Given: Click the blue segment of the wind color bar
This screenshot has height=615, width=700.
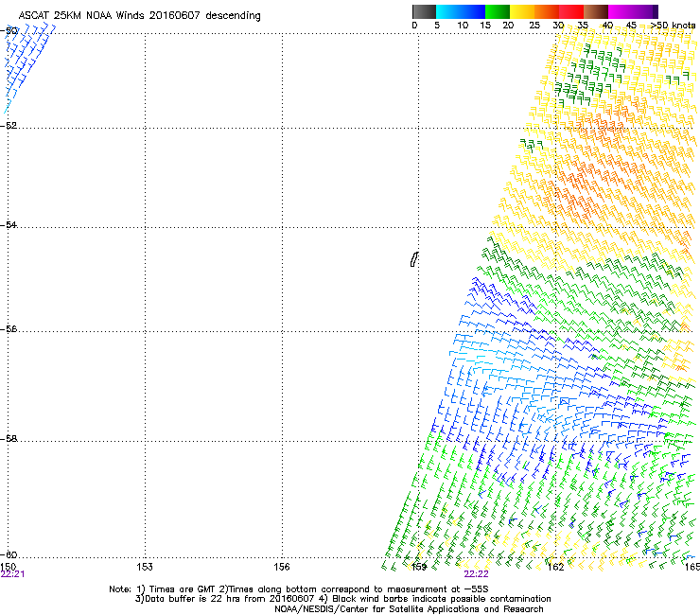Looking at the screenshot, I should click(461, 11).
